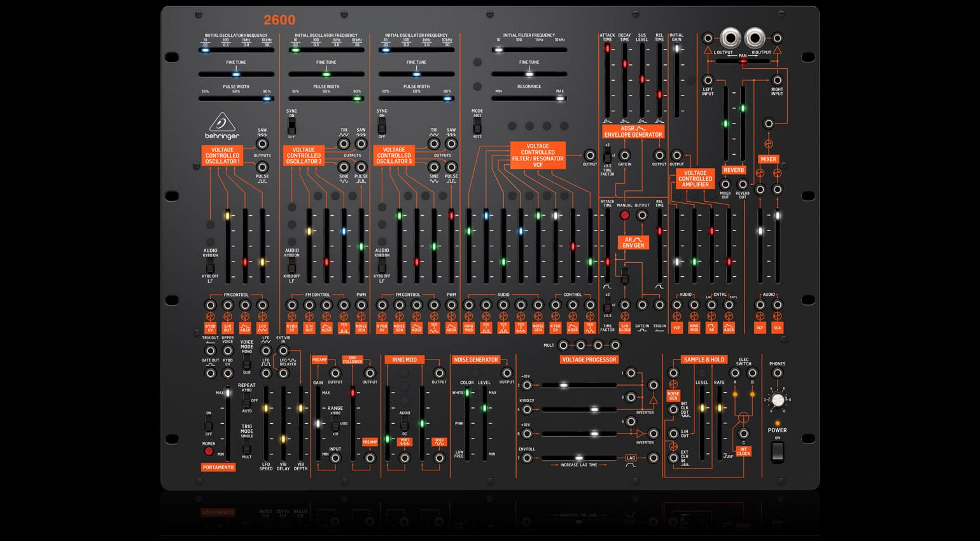Click the headphone volume knob

point(777,400)
